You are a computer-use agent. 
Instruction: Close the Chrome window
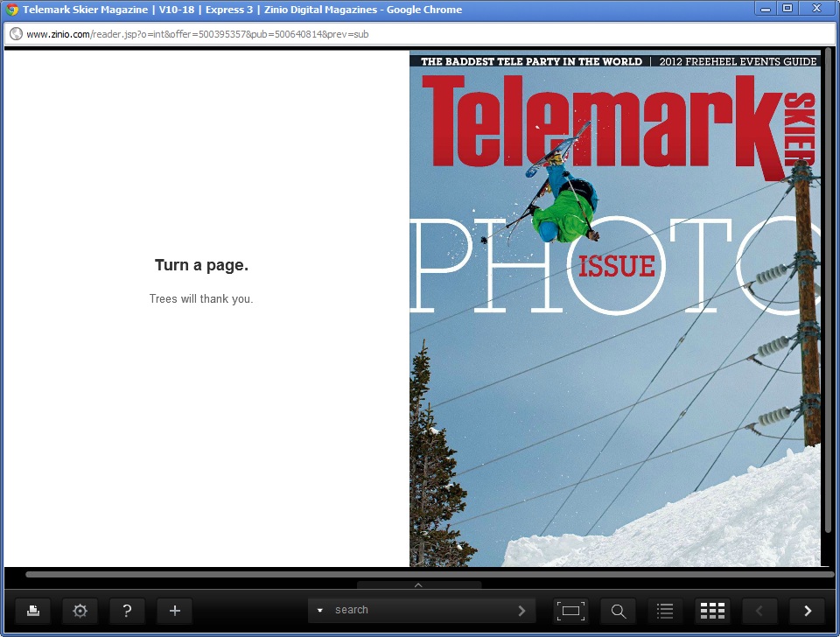816,9
